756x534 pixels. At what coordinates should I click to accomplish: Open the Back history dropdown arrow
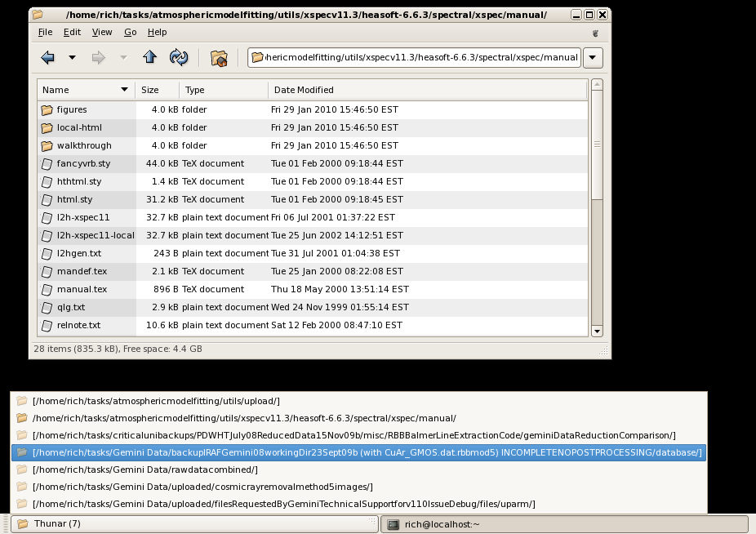click(72, 57)
